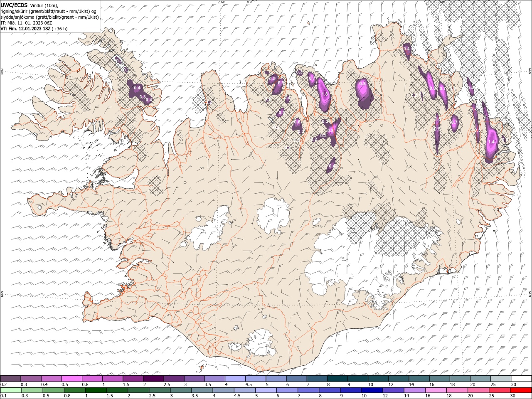Select the red-pink swatch starting at 25 in lower legend
This screenshot has height=399, width=532.
[x=499, y=390]
